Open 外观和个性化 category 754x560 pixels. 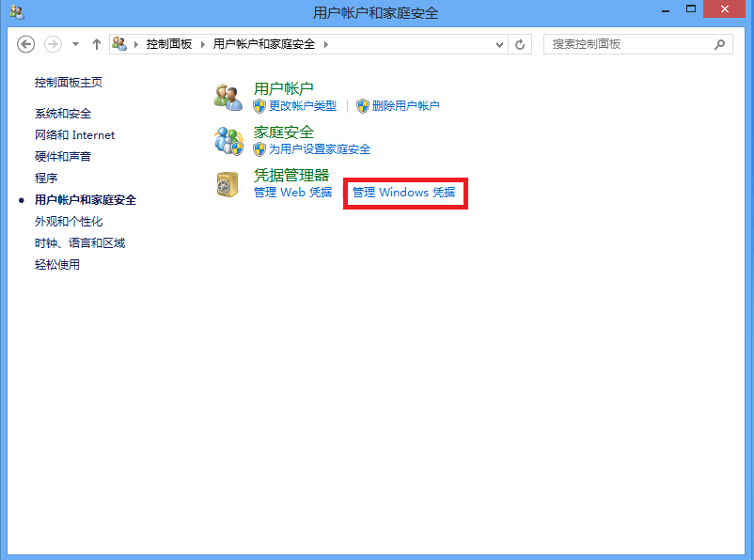69,222
